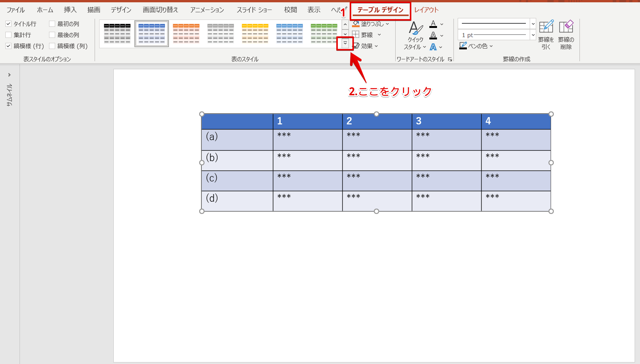Expand the table styles gallery more button
Viewport: 640px width, 364px height.
pyautogui.click(x=345, y=43)
